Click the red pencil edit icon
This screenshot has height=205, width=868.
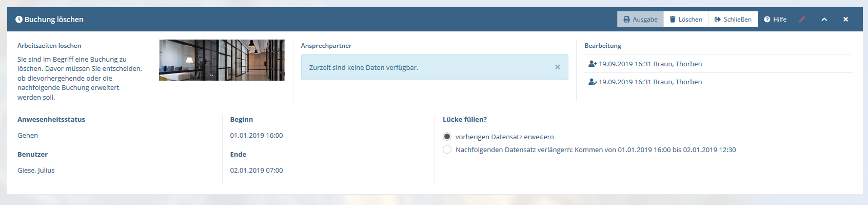[802, 20]
